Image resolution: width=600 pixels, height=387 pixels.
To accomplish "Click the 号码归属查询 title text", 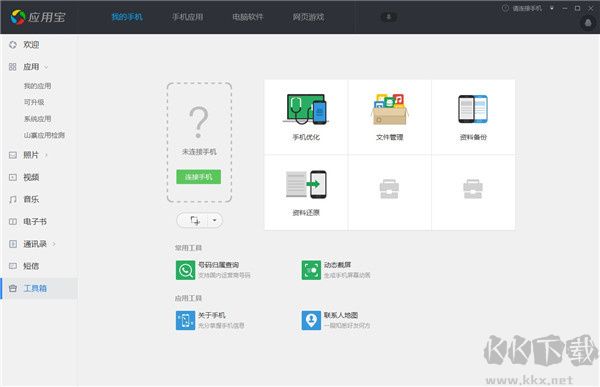I will [218, 265].
